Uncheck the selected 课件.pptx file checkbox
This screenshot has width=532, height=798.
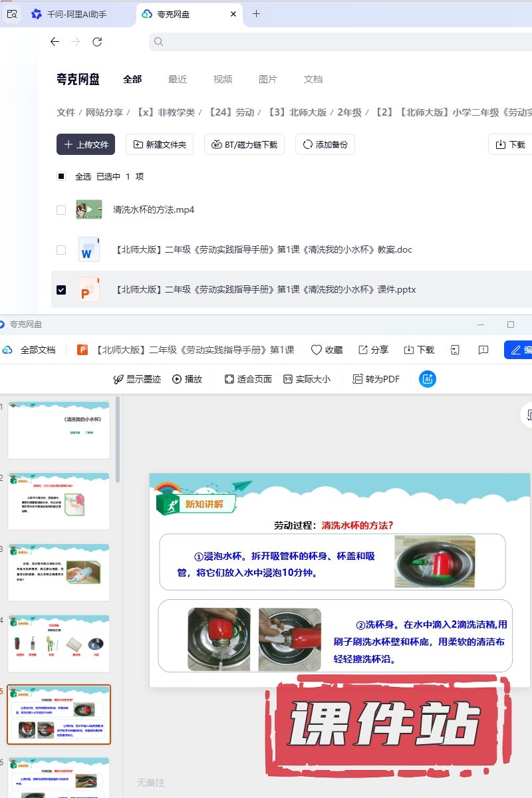pyautogui.click(x=61, y=290)
